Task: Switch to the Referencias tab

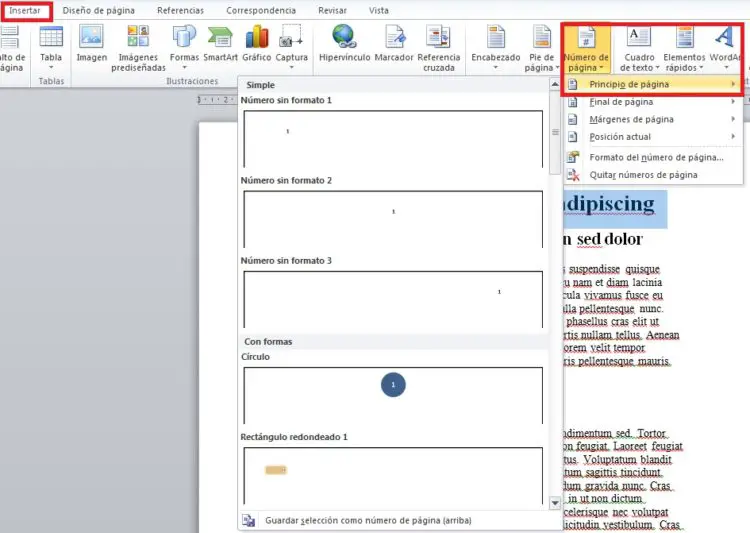Action: pyautogui.click(x=180, y=11)
